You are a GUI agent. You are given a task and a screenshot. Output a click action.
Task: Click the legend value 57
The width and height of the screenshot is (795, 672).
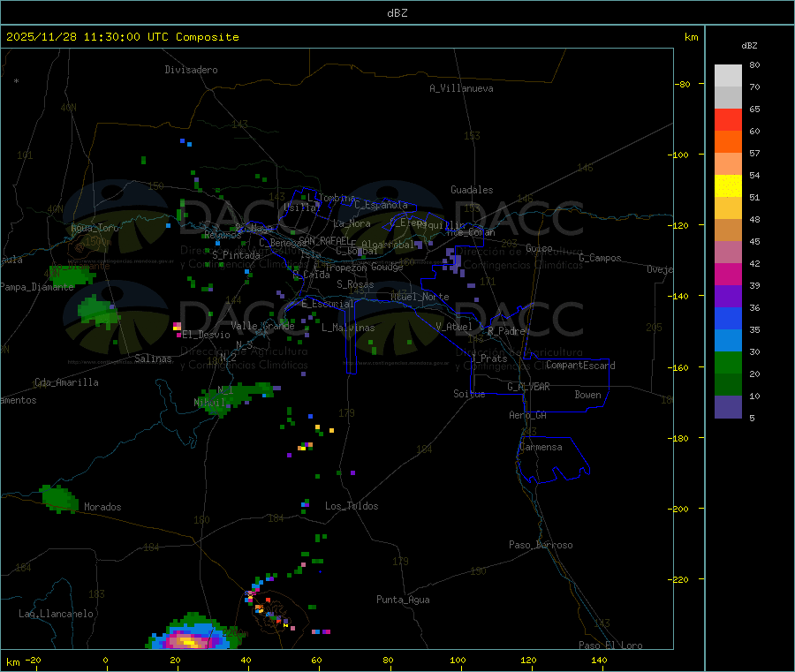click(754, 153)
